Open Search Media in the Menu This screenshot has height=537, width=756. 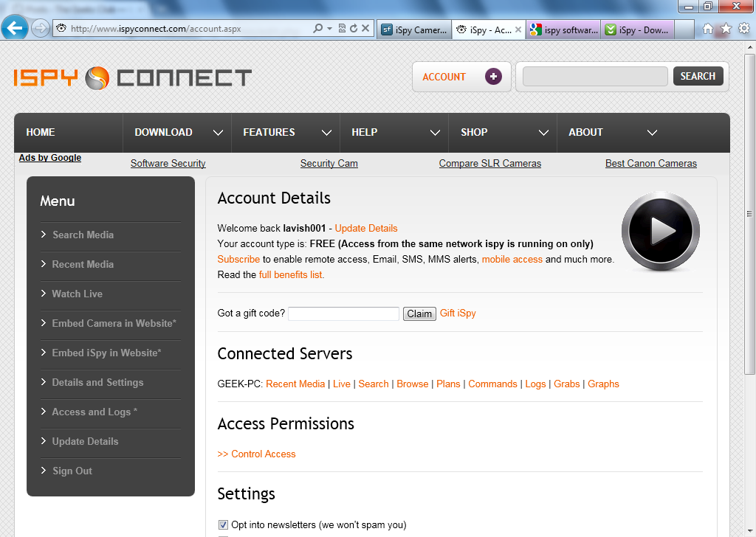point(83,235)
